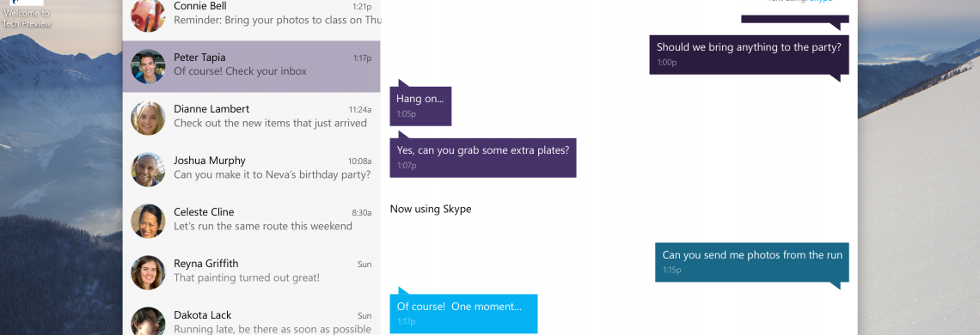Open Joshua Murphy's birthday party conversation
Image resolution: width=980 pixels, height=335 pixels.
point(251,169)
